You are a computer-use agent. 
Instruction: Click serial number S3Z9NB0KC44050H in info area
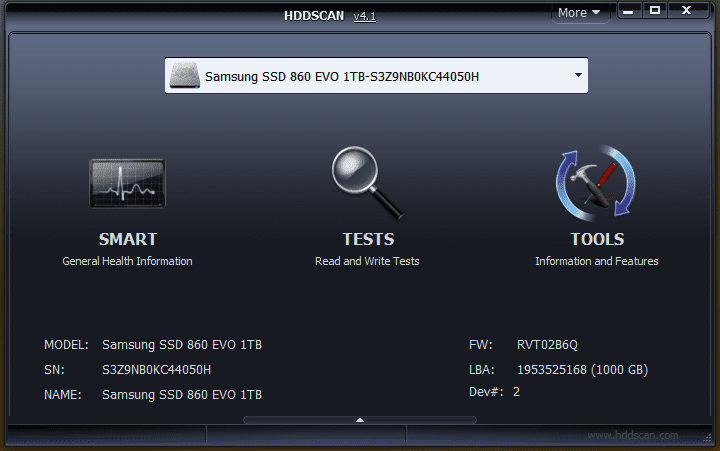(x=156, y=370)
